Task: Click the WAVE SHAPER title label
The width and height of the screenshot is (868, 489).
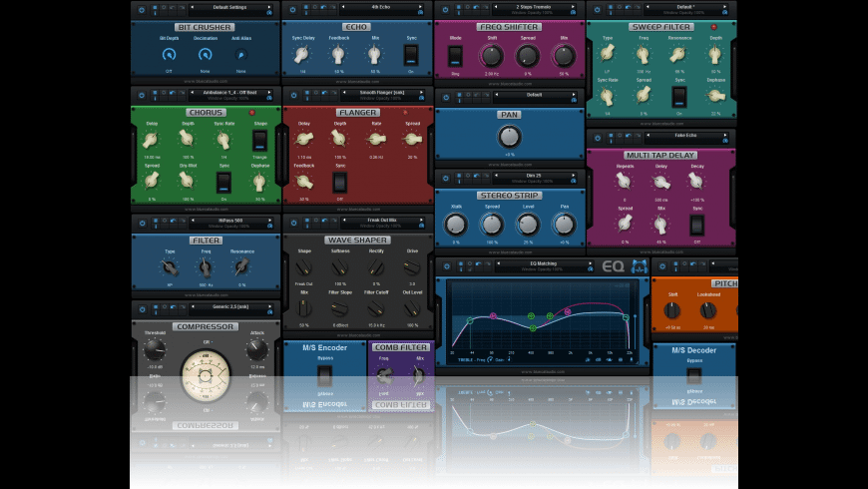Action: click(x=357, y=240)
